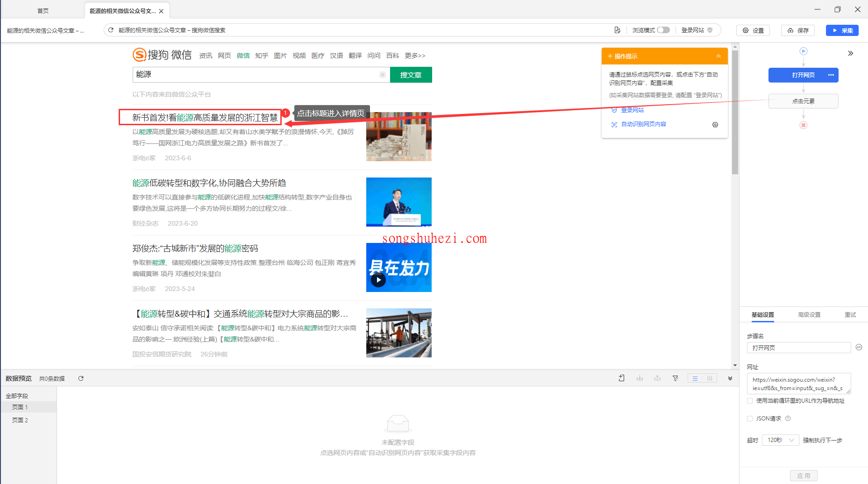Open article 新书首发!看能源高质量发展的浙江智慧
The image size is (868, 484).
[205, 118]
